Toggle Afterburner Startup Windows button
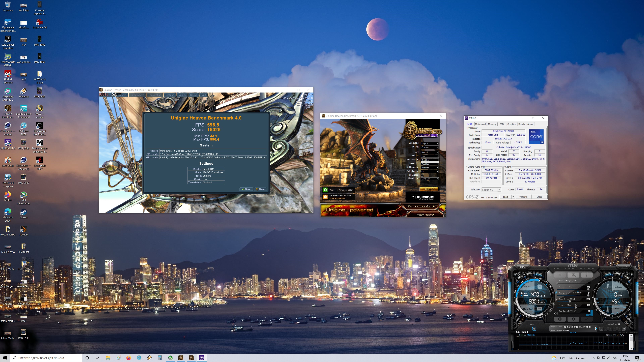 pos(534,328)
